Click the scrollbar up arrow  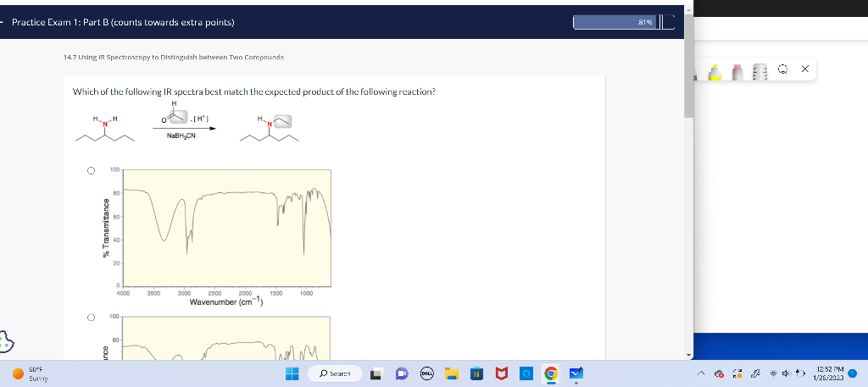point(688,9)
